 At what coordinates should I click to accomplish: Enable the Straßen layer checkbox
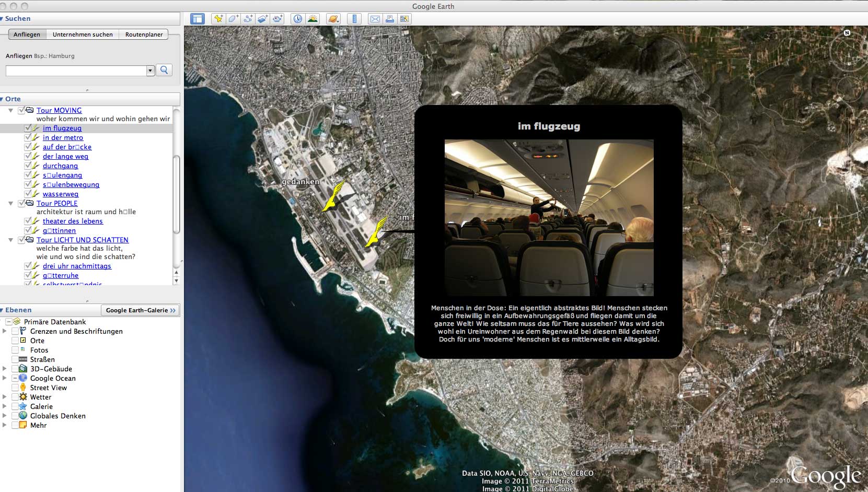[x=15, y=359]
